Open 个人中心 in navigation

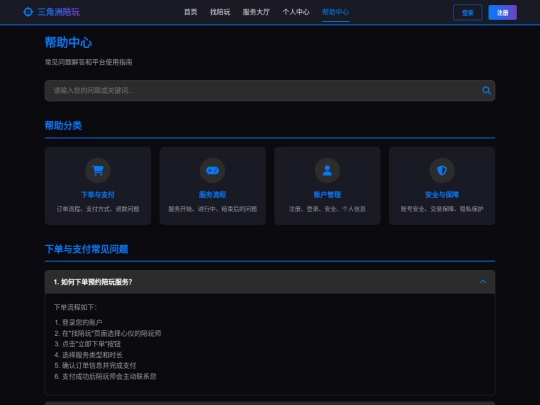click(x=296, y=12)
